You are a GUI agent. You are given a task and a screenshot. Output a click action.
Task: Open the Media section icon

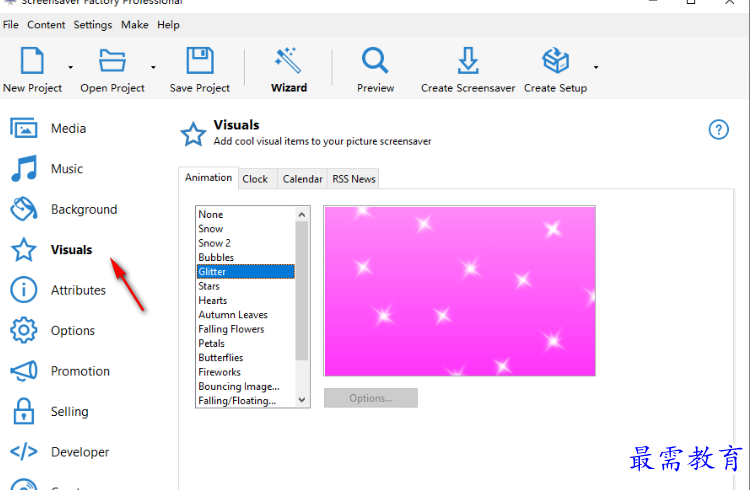[x=23, y=128]
